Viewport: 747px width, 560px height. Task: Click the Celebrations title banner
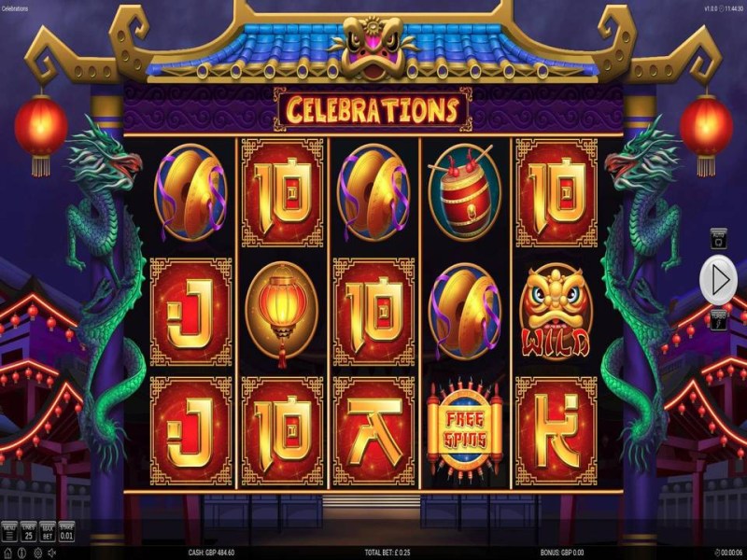point(373,109)
